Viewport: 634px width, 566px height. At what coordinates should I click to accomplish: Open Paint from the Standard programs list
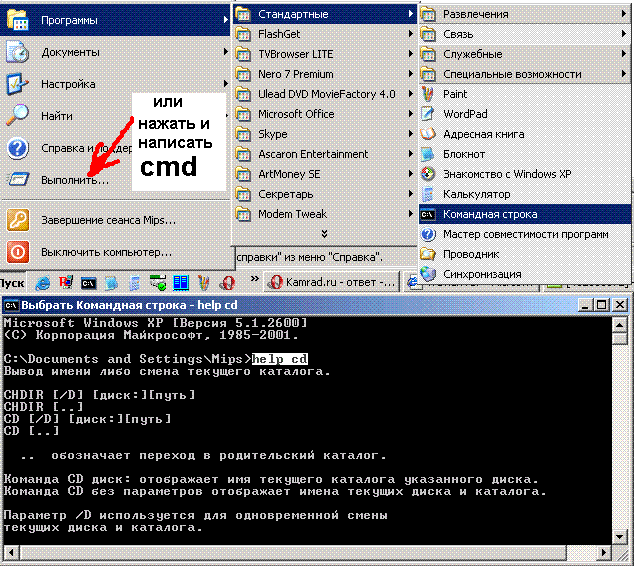click(455, 94)
